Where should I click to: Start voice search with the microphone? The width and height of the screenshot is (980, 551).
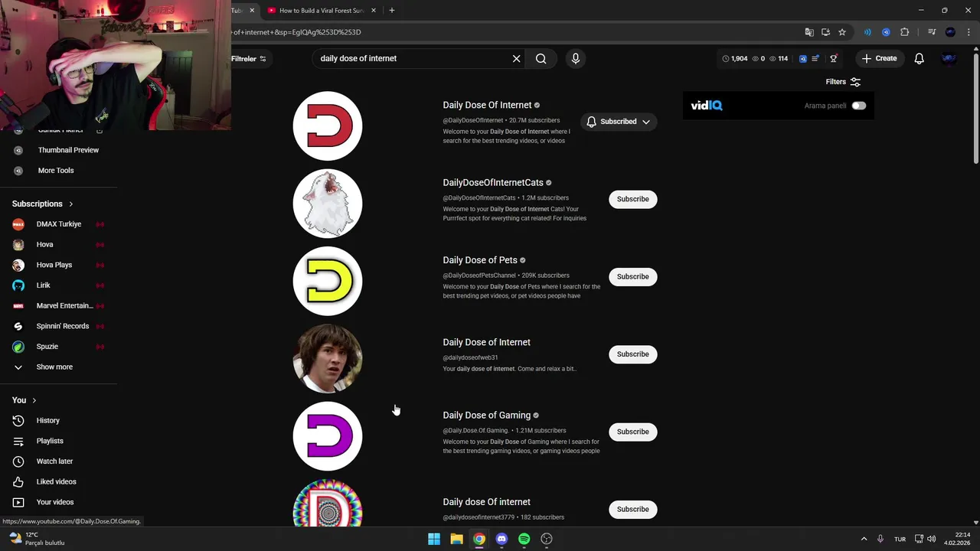(x=576, y=58)
